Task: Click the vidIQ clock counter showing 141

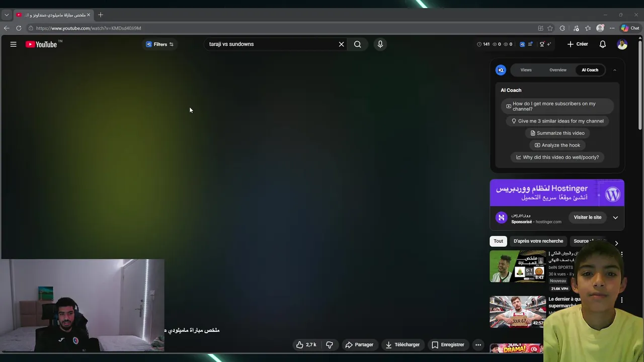Action: pos(483,44)
